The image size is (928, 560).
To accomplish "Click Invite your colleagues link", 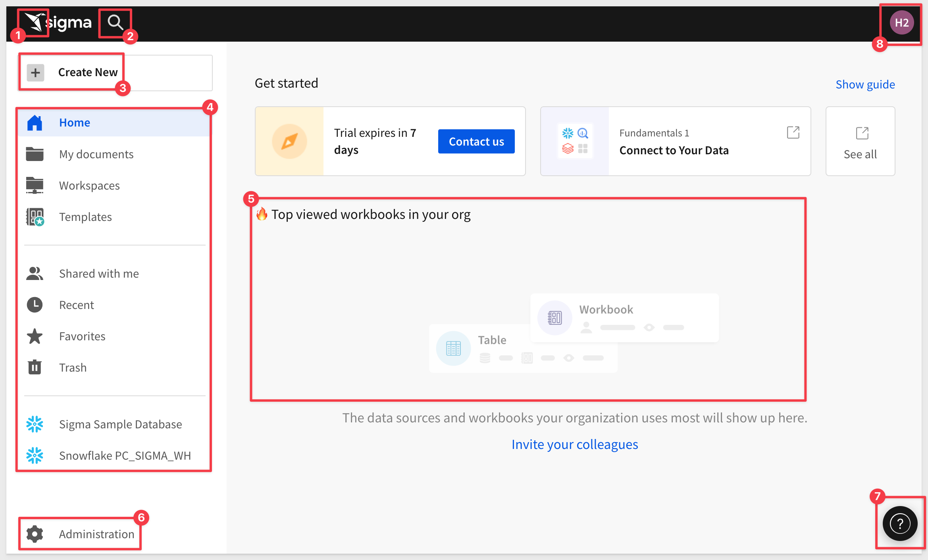I will click(574, 444).
